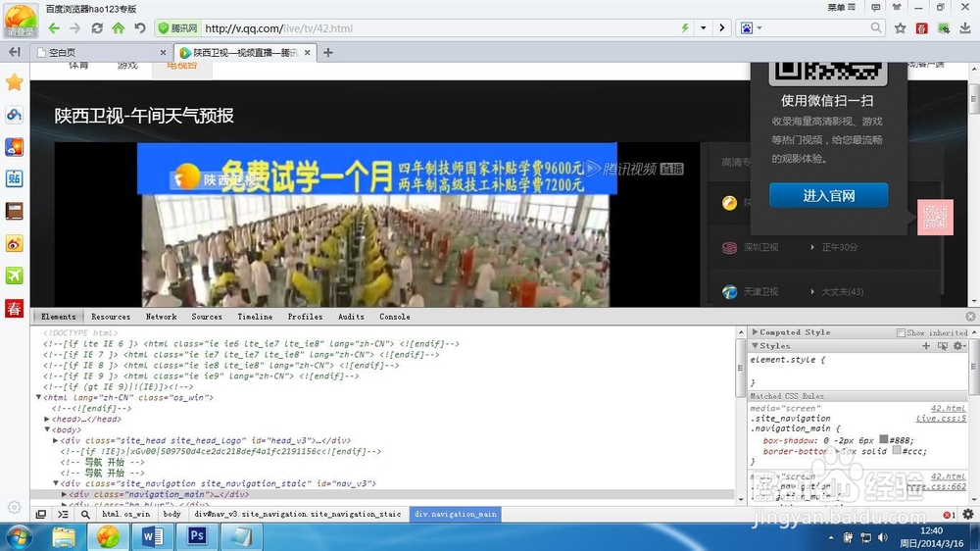Open the browser home page icon
This screenshot has height=551, width=980.
click(x=119, y=28)
